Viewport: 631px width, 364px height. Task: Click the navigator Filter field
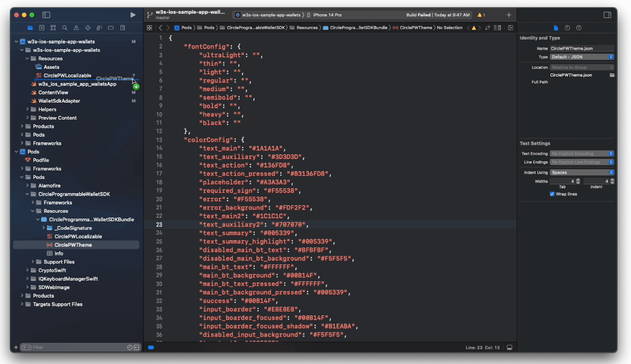click(x=79, y=347)
